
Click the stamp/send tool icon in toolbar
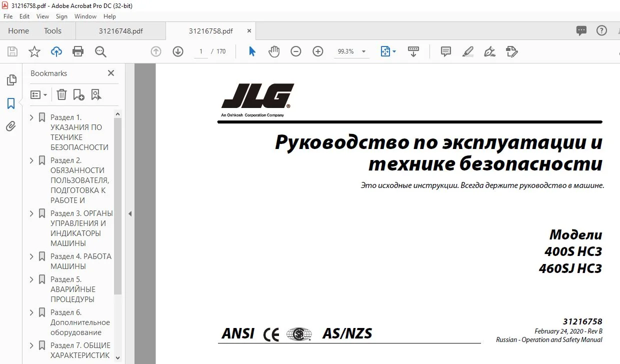tap(511, 51)
